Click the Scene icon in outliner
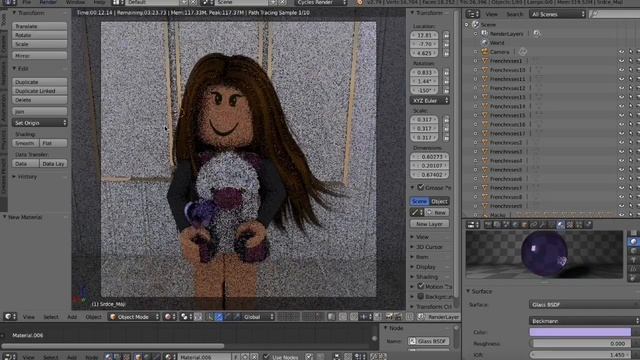 pyautogui.click(x=476, y=24)
